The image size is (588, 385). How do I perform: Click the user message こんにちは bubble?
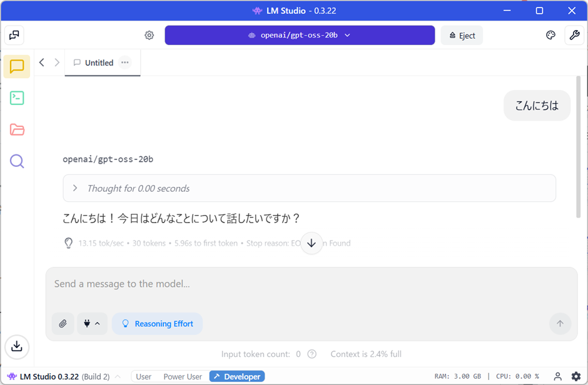point(537,106)
